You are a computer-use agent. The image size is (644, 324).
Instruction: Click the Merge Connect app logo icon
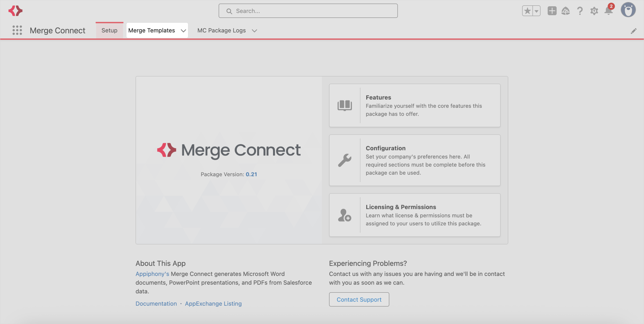pyautogui.click(x=15, y=11)
